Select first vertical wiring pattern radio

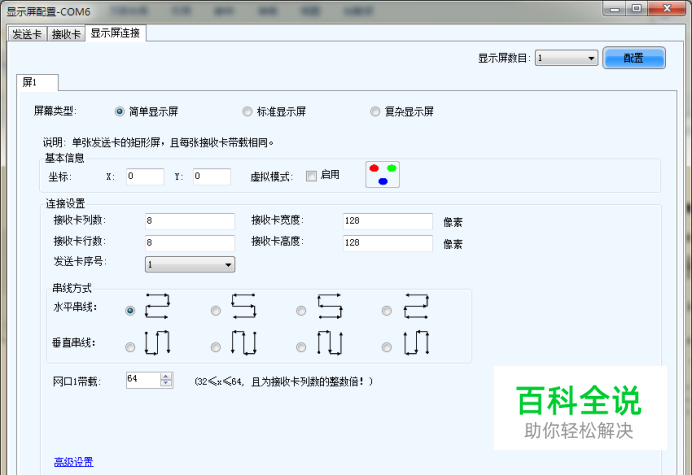[x=130, y=347]
